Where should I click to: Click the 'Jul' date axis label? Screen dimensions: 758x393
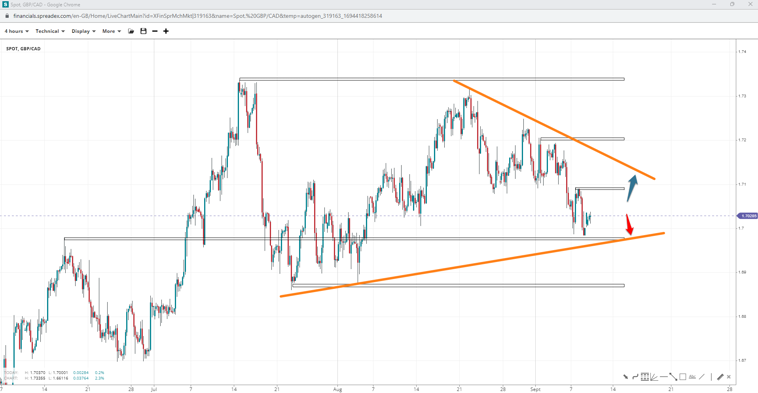click(154, 388)
